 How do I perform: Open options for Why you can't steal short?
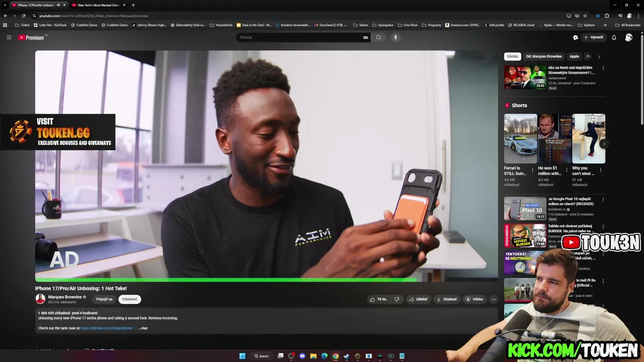click(600, 170)
